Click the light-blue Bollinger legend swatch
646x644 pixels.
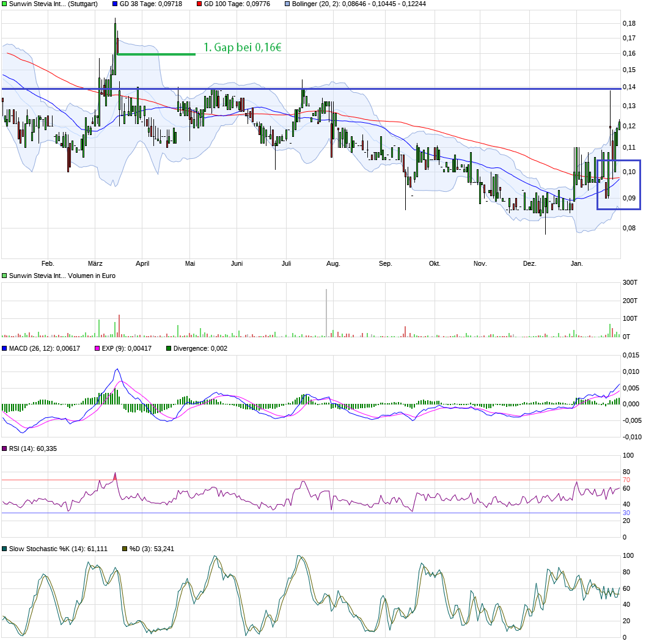[288, 4]
